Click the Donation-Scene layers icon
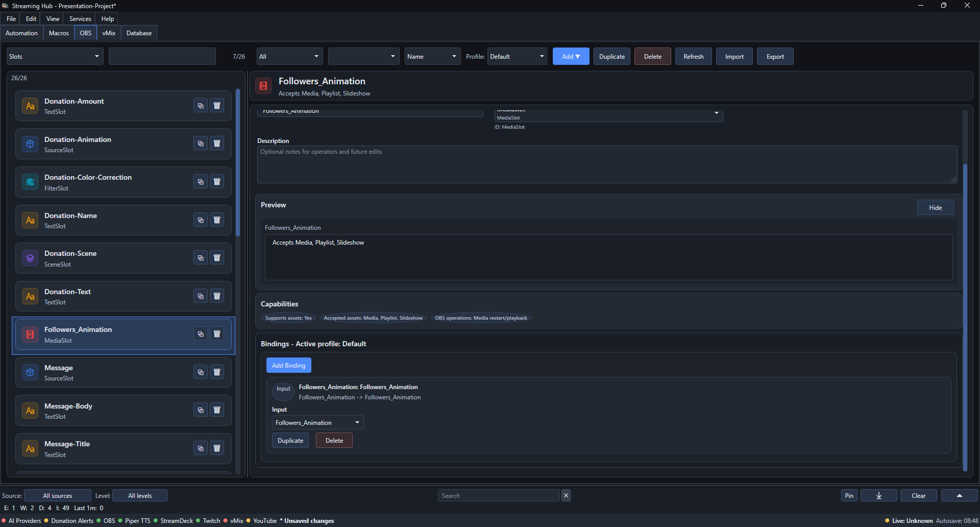 (x=30, y=258)
